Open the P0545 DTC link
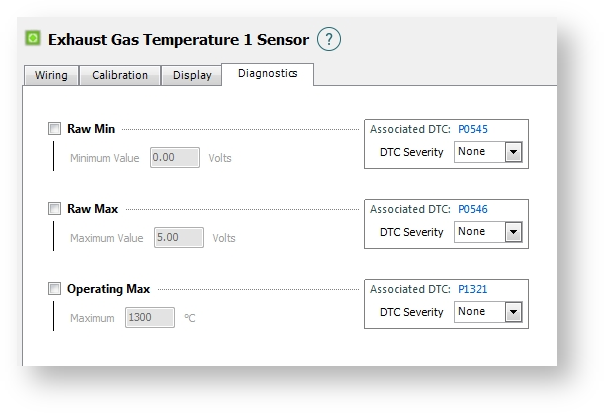The width and height of the screenshot is (605, 414). pos(473,129)
